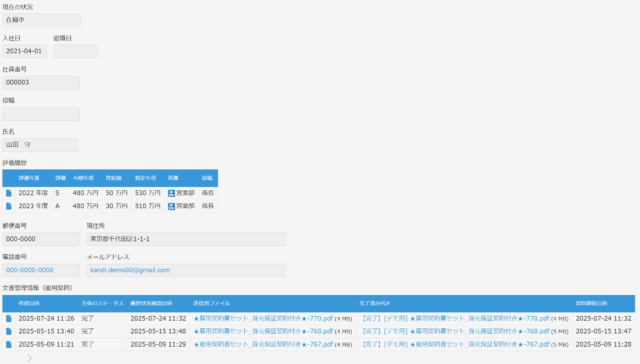
Task: Click the date 2025-05-15 13:48
Action: click(x=158, y=331)
